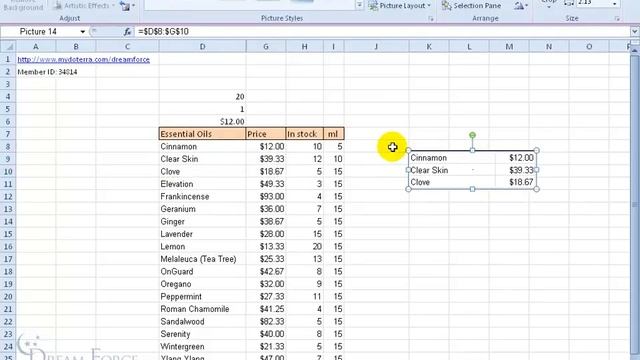Image resolution: width=640 pixels, height=360 pixels.
Task: Click the Clear Skin row in linked picture
Action: (472, 170)
